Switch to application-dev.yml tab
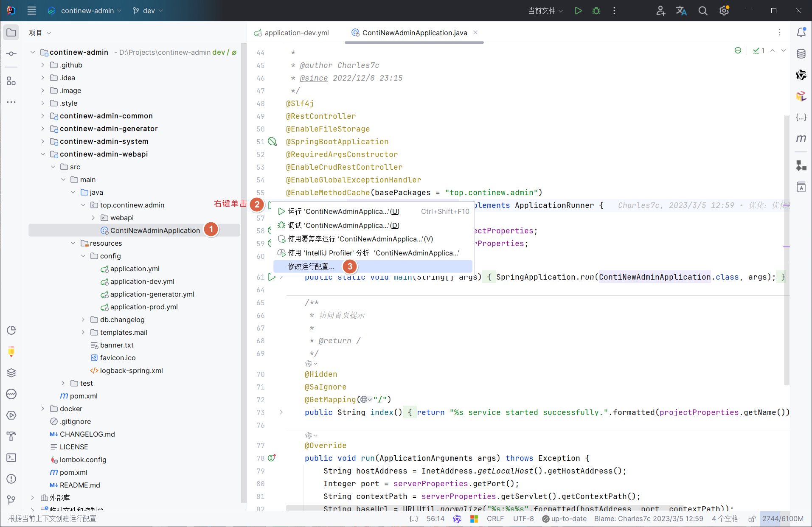The image size is (812, 527). point(292,33)
